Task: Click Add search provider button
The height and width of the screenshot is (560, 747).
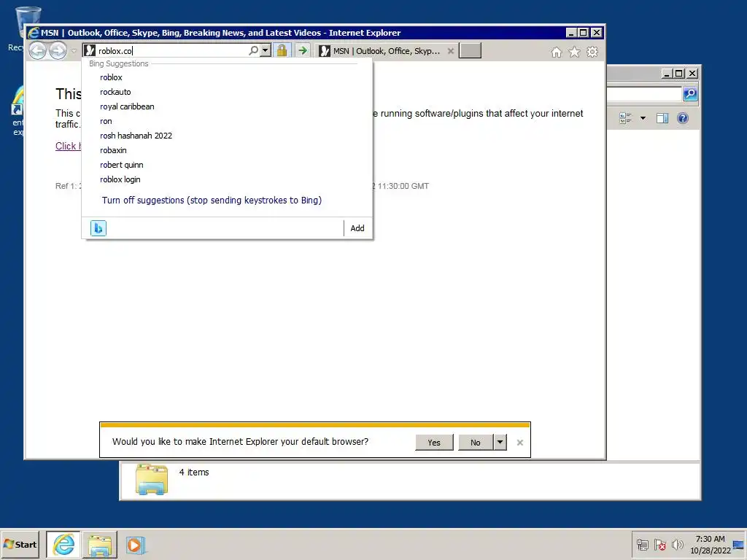Action: (357, 228)
